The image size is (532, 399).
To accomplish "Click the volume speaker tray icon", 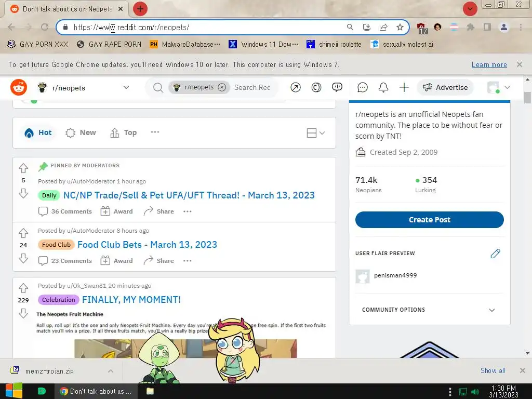I will (x=475, y=392).
